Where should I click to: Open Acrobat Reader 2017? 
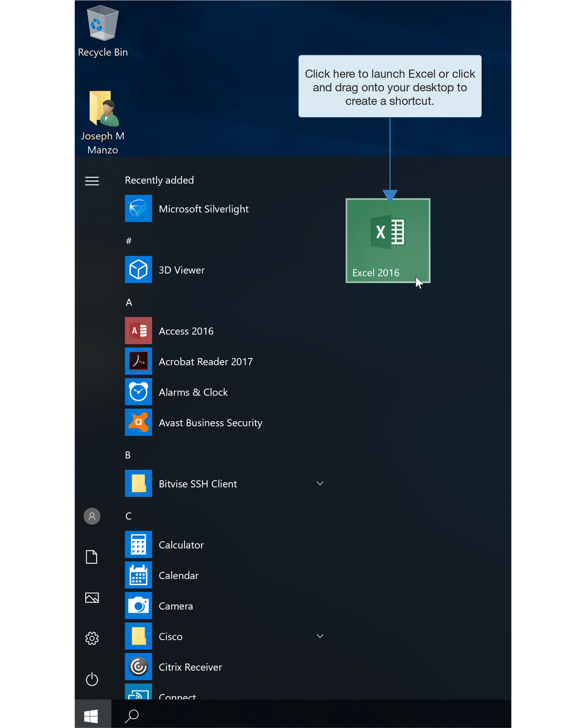pyautogui.click(x=205, y=362)
